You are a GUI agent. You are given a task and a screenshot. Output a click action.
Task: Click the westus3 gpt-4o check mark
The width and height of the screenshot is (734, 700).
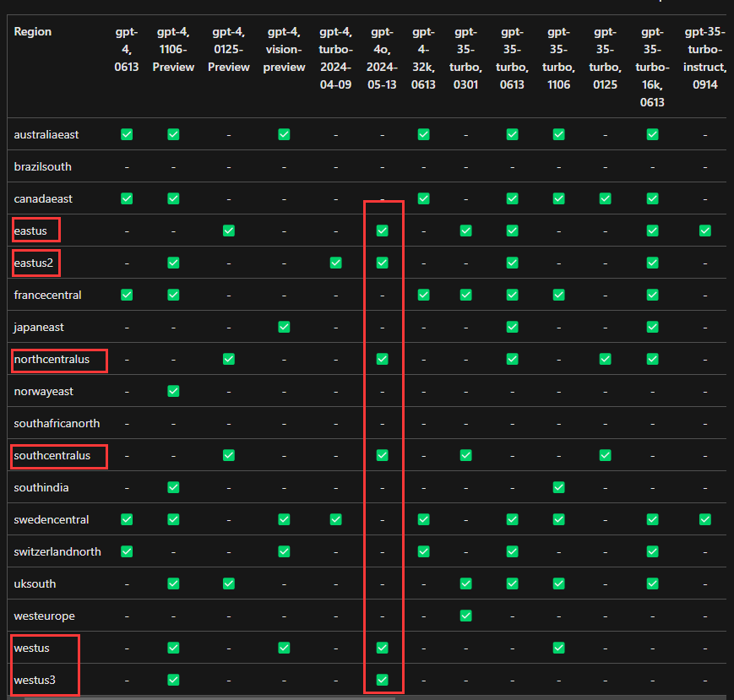[x=382, y=680]
